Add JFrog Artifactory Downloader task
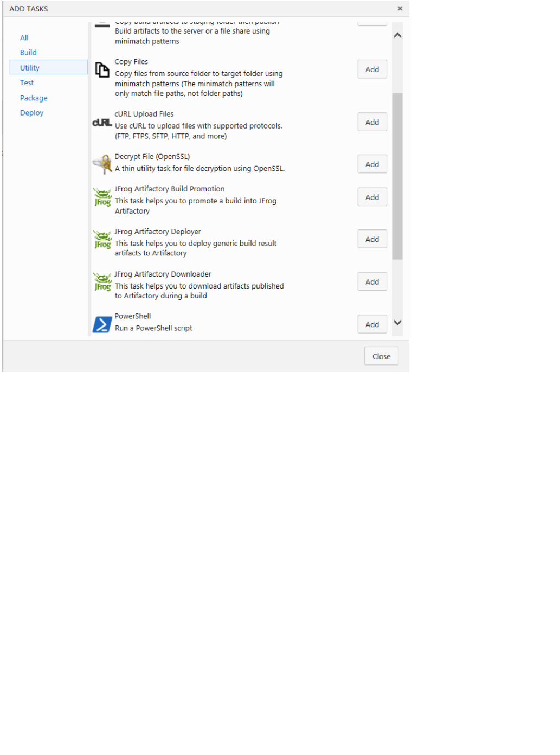 click(372, 282)
